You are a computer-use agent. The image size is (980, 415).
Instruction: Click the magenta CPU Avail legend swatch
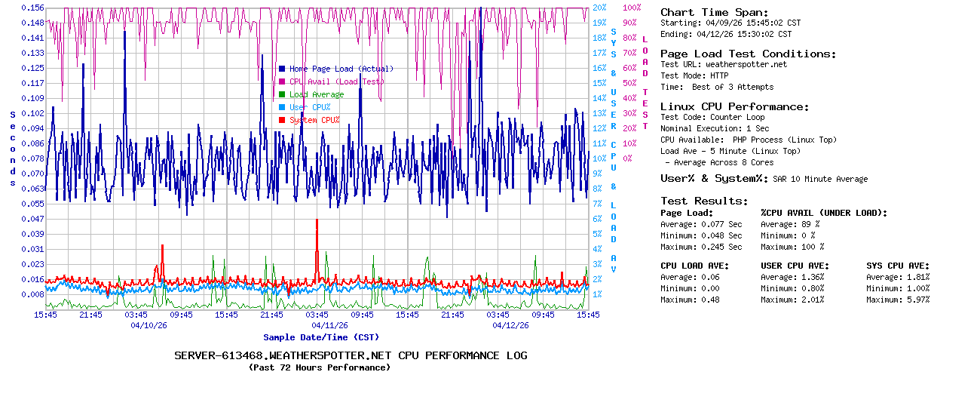(x=282, y=81)
